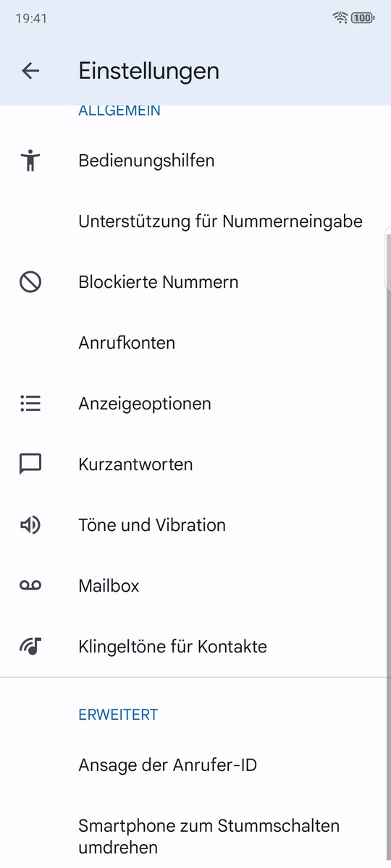391x868 pixels.
Task: Tap the quick responses chat bubble icon
Action: pos(30,464)
